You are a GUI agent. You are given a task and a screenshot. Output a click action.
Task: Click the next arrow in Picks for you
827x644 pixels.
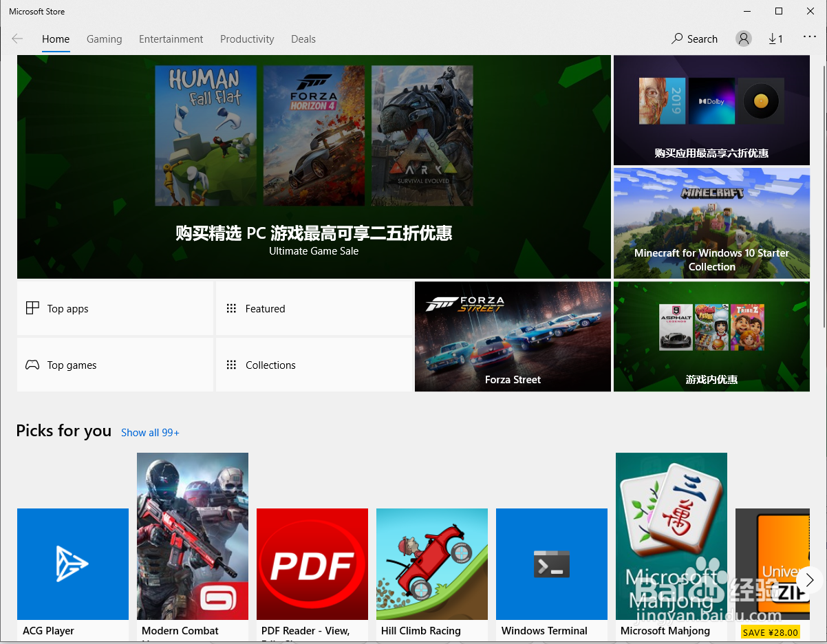pos(809,580)
